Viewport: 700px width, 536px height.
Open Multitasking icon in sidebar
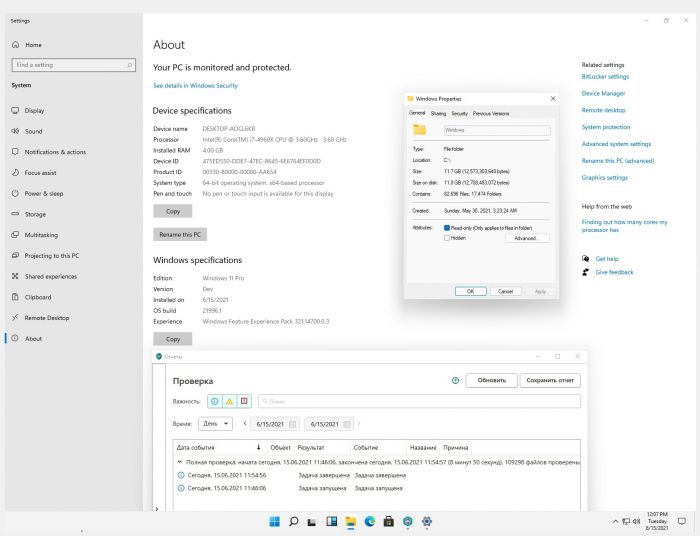click(x=15, y=235)
